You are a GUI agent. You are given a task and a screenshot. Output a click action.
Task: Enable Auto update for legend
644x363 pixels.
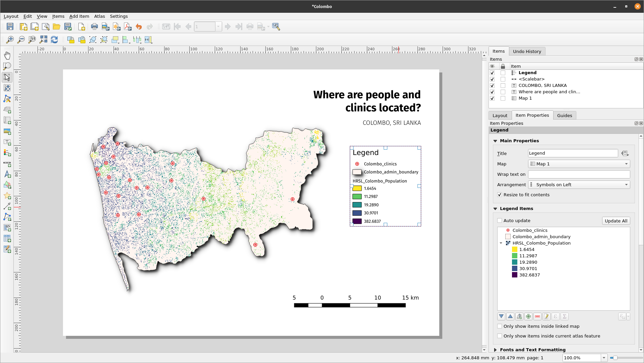click(x=500, y=220)
